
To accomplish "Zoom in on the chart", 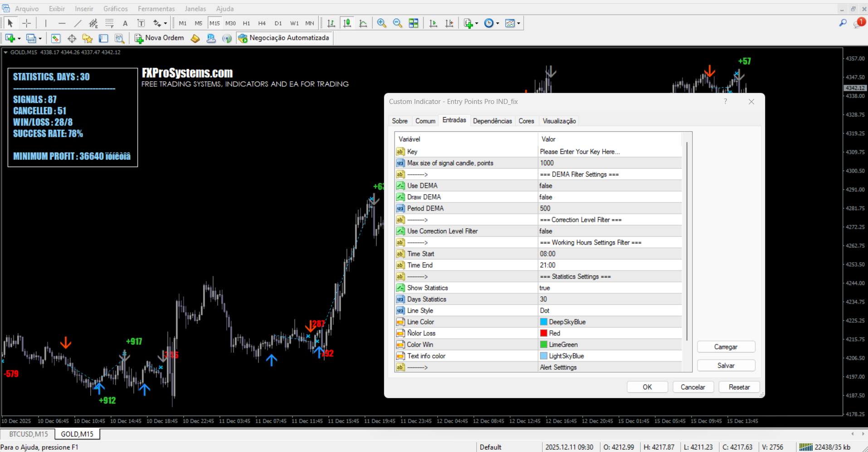I will click(381, 23).
